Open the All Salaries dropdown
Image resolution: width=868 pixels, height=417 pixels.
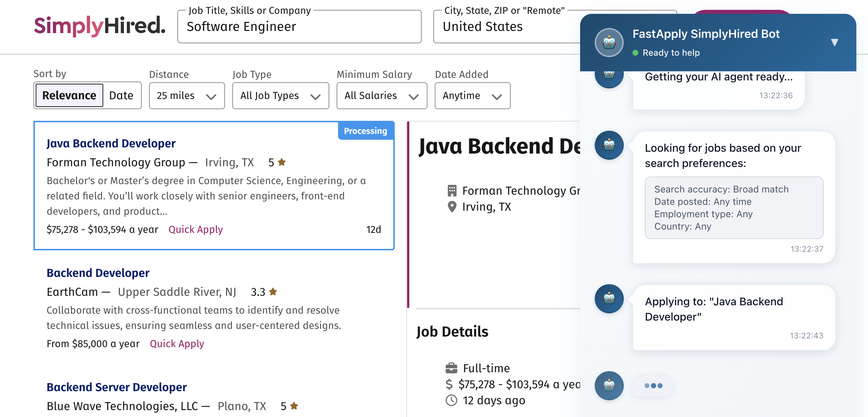coord(381,96)
